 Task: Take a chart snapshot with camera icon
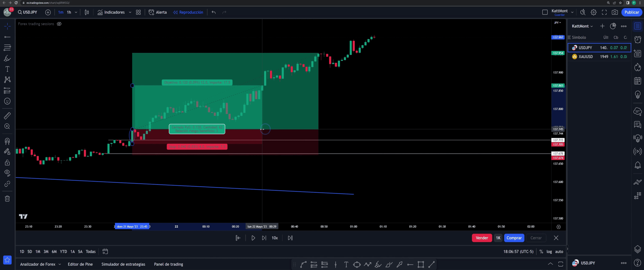click(x=615, y=12)
